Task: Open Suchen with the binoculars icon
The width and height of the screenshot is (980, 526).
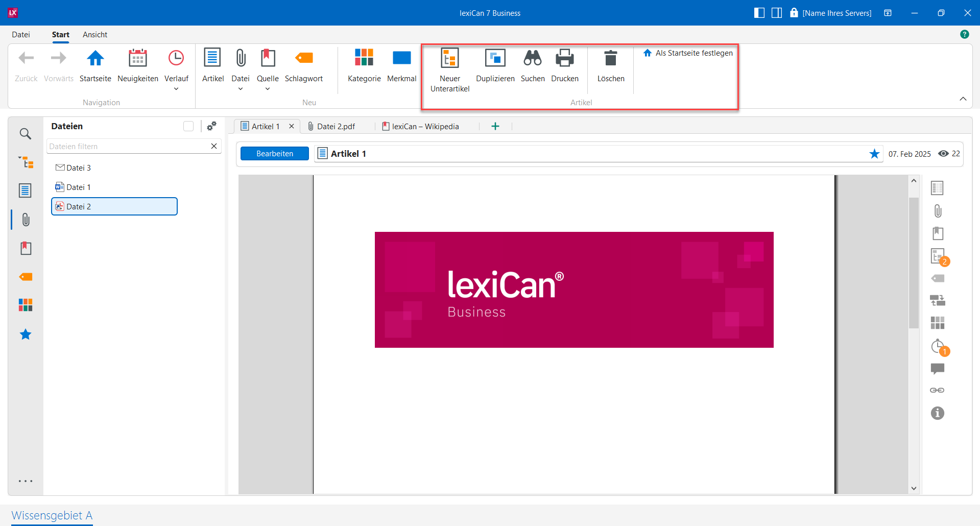Action: [x=532, y=59]
